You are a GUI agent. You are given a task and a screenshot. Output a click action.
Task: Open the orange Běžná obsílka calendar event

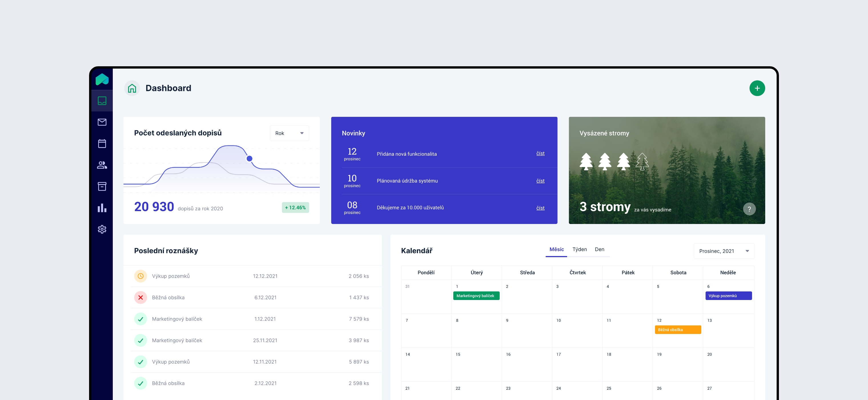tap(678, 329)
